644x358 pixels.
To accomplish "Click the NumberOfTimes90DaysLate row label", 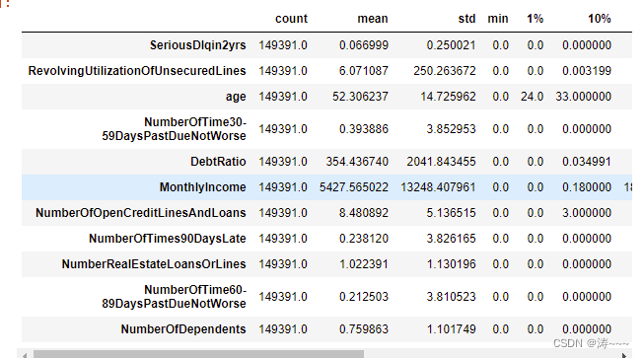I will coord(167,239).
